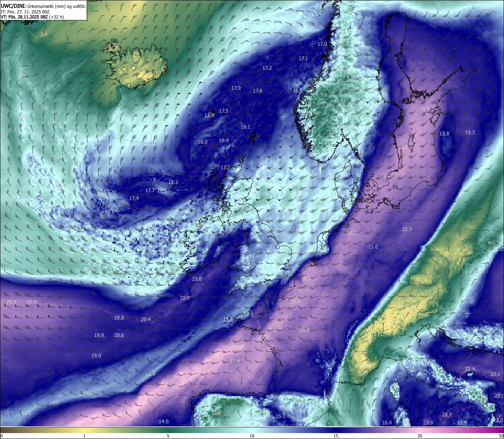Click the 20.4 map value
The image size is (504, 439).
tap(146, 320)
